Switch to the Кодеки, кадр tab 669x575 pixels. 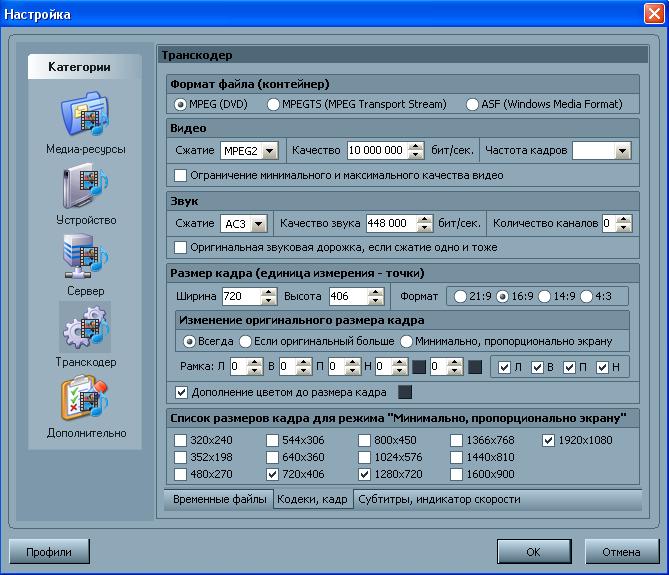point(312,499)
